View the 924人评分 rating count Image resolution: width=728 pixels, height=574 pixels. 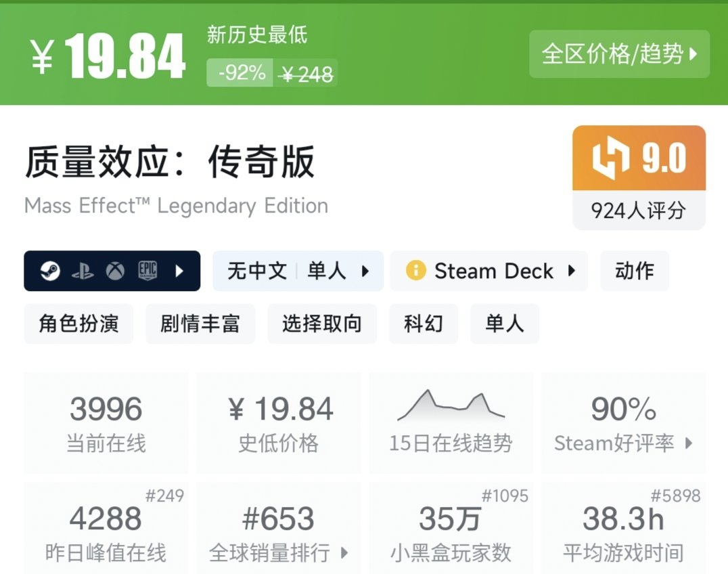[639, 211]
